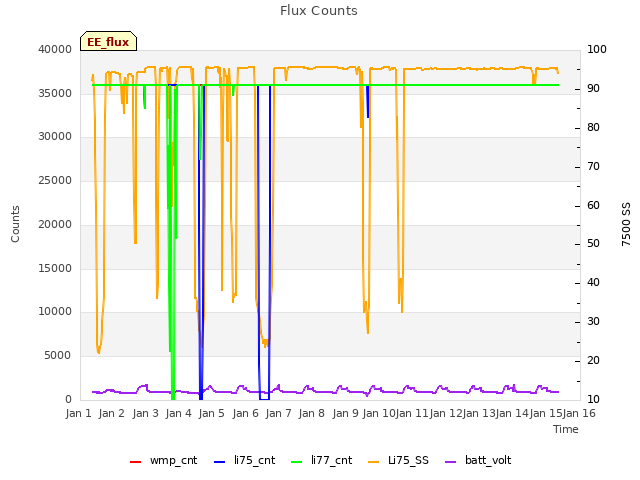640x480 pixels.
Task: Click the Jan 15 date tick
Action: point(546,413)
